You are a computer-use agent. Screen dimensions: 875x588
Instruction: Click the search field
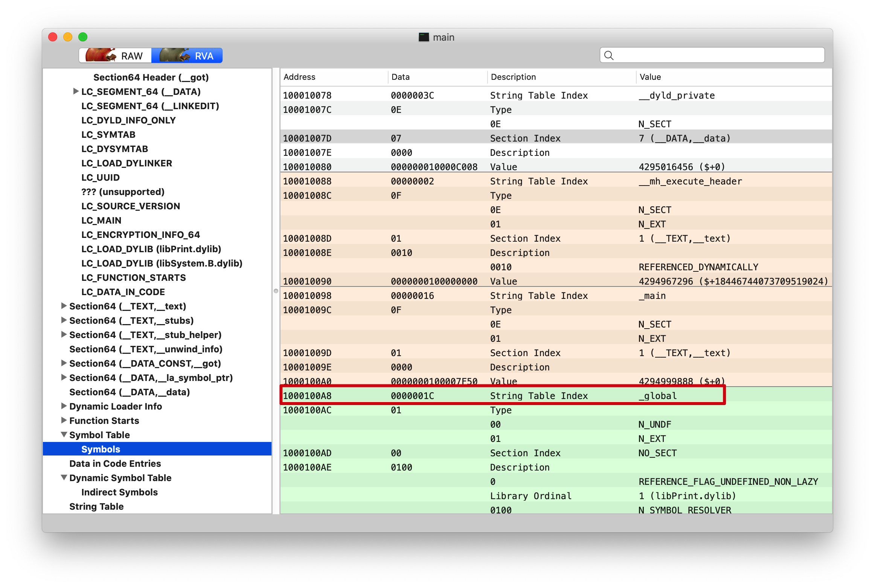click(x=712, y=55)
